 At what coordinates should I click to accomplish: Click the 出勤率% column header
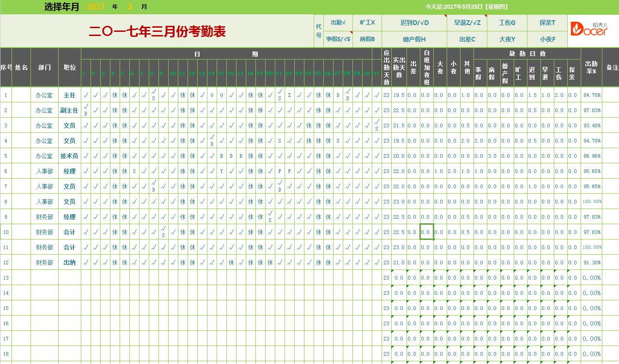click(x=591, y=67)
